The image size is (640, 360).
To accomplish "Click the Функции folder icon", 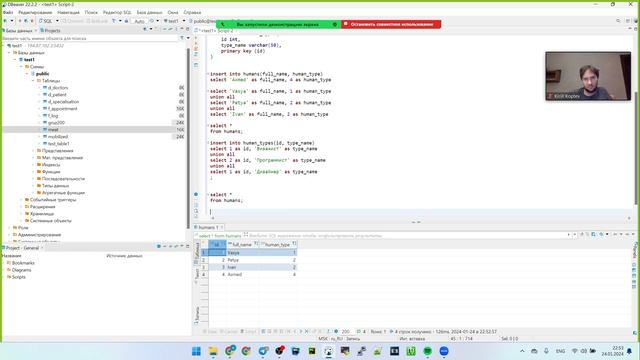I will coord(39,172).
